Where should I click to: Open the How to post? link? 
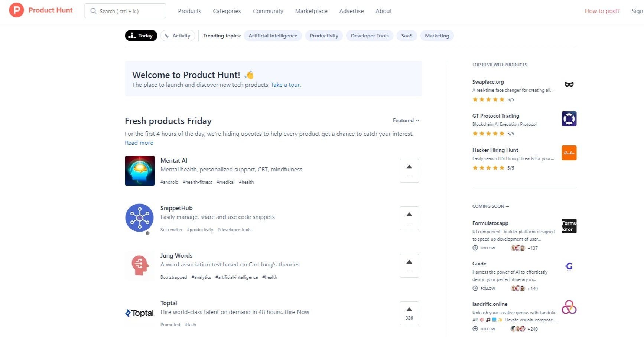tap(602, 11)
